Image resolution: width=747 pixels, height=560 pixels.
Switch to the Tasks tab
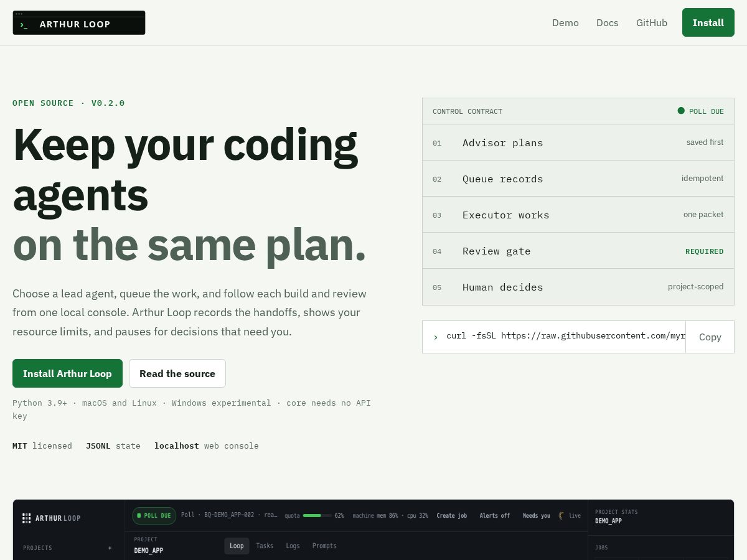[x=265, y=546]
